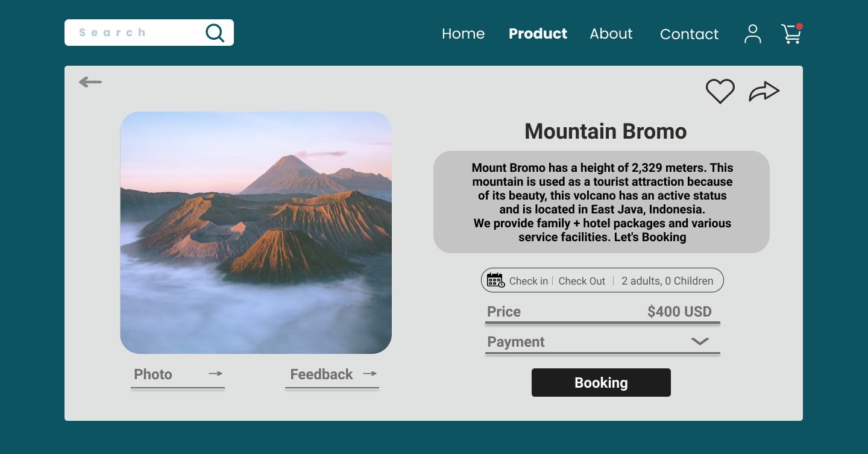868x454 pixels.
Task: Open the Check in date selector
Action: (529, 281)
